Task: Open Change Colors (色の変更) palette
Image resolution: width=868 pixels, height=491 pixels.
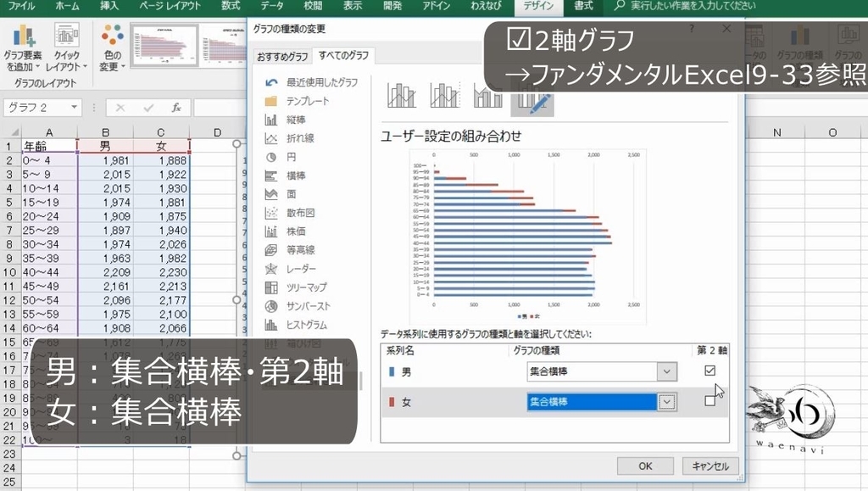Action: 113,48
